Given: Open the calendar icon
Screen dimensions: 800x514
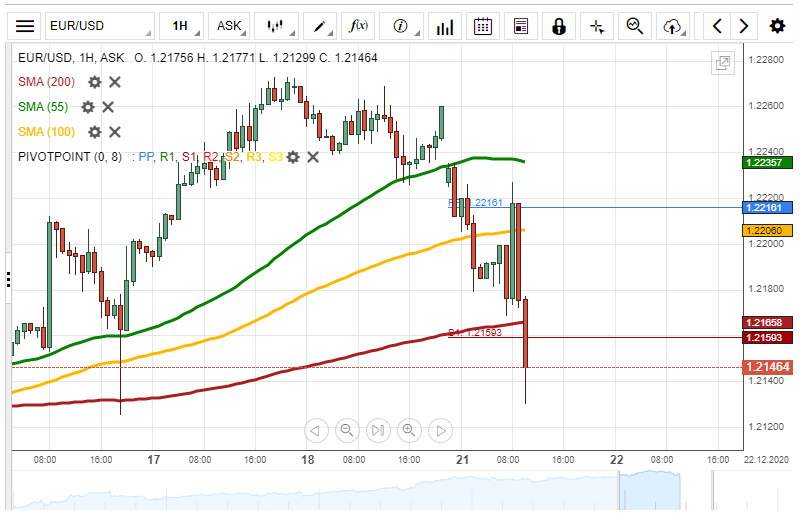Looking at the screenshot, I should (x=483, y=26).
